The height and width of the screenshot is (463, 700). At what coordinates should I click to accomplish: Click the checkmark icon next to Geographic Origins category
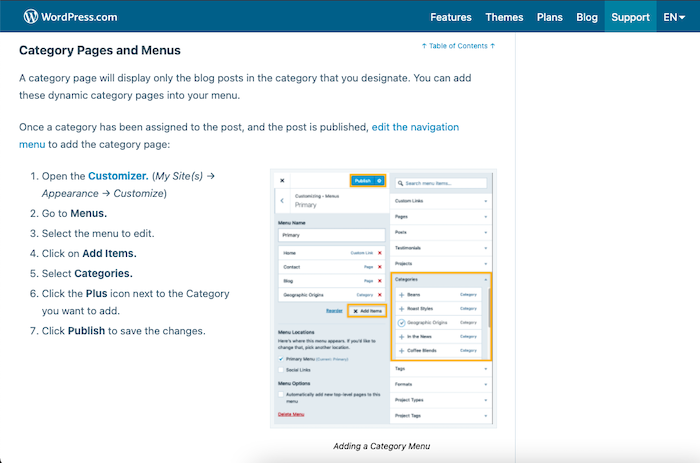pos(401,323)
